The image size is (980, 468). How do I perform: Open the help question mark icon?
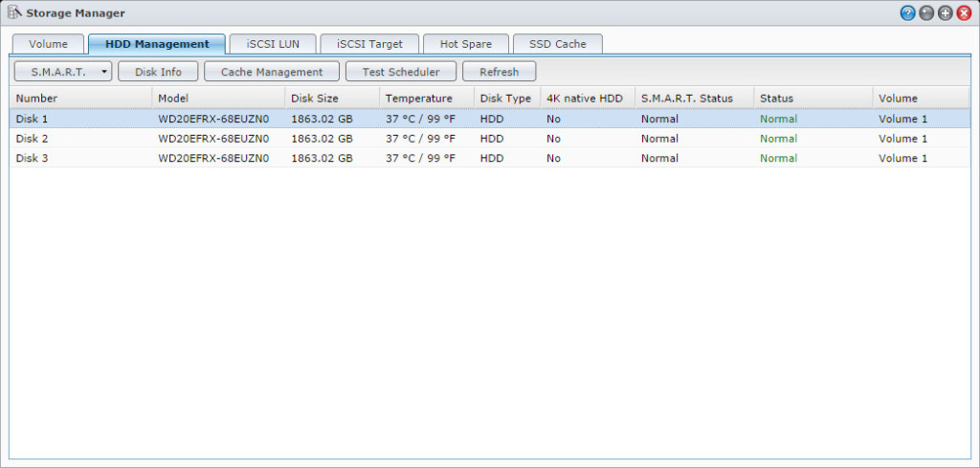[x=907, y=13]
